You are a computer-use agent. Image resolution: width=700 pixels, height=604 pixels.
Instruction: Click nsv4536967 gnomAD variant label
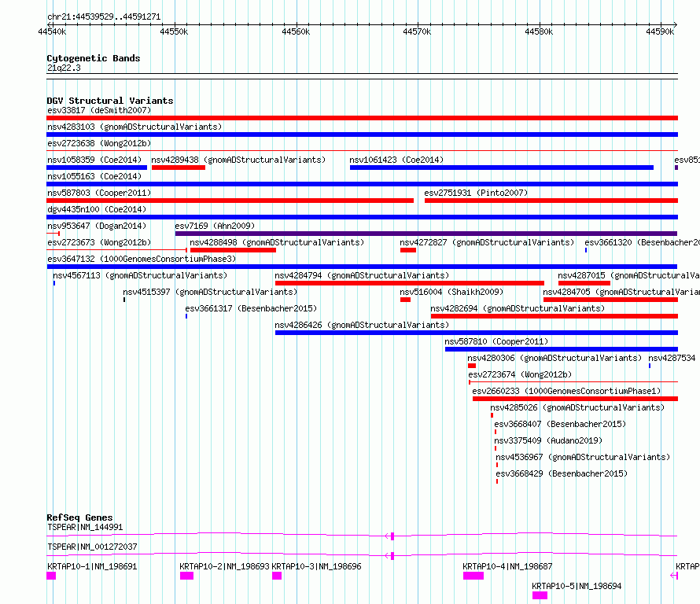583,457
